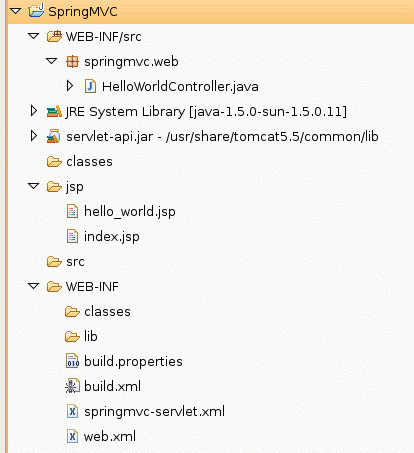
Task: Collapse the jsp folder
Action: click(x=33, y=186)
